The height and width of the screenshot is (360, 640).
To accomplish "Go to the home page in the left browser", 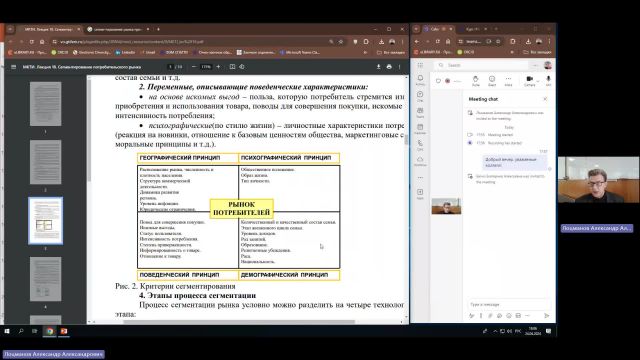I will 42,42.
